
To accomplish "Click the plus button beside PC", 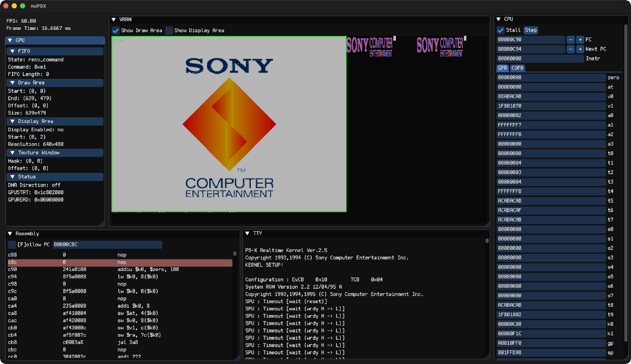I will [x=580, y=40].
